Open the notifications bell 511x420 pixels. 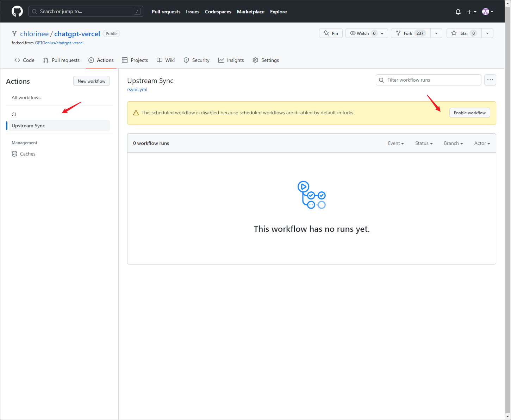click(x=458, y=12)
